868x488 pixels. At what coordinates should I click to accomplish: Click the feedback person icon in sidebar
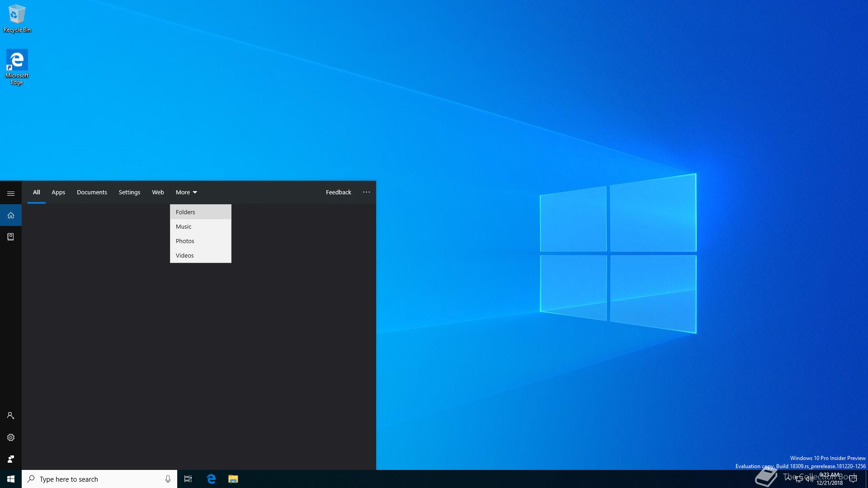click(x=11, y=459)
